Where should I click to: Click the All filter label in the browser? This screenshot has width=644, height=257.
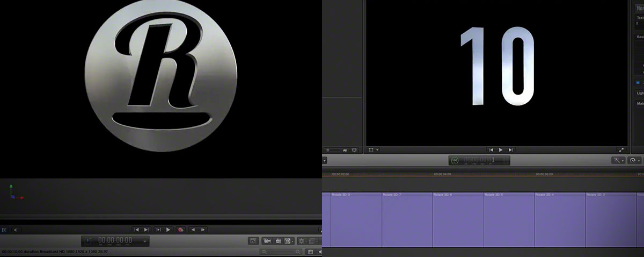coord(345,150)
